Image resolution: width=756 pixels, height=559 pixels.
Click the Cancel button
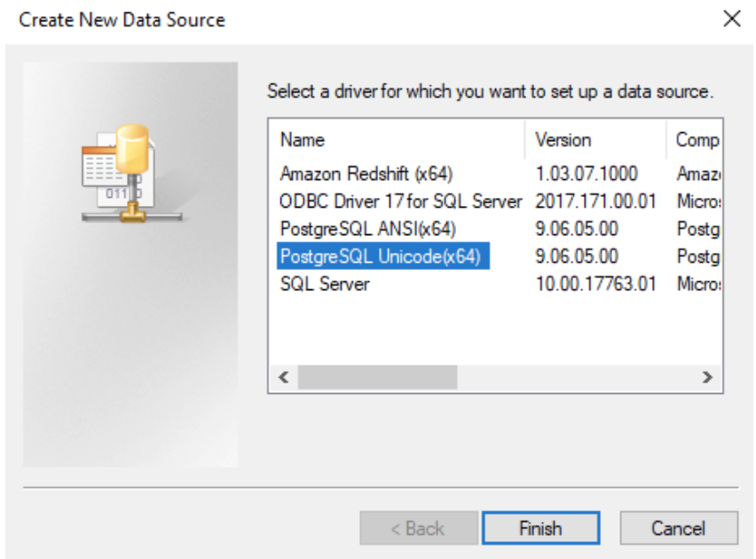[679, 528]
